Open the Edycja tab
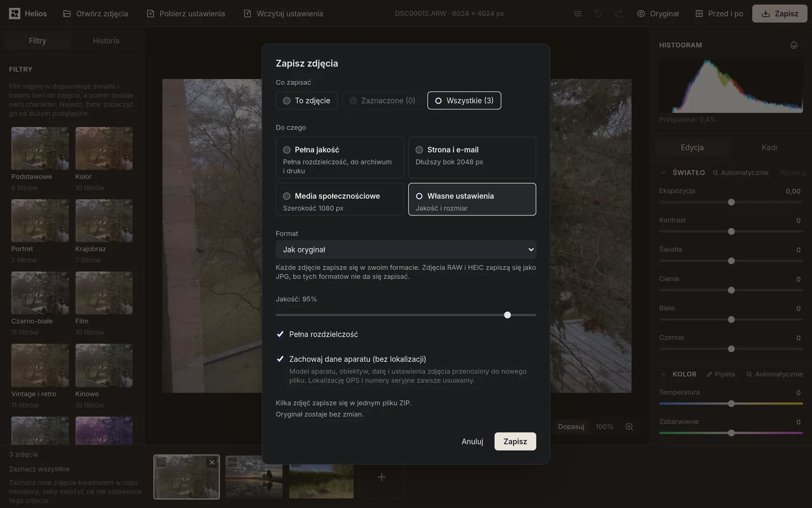This screenshot has height=508, width=812. point(692,147)
